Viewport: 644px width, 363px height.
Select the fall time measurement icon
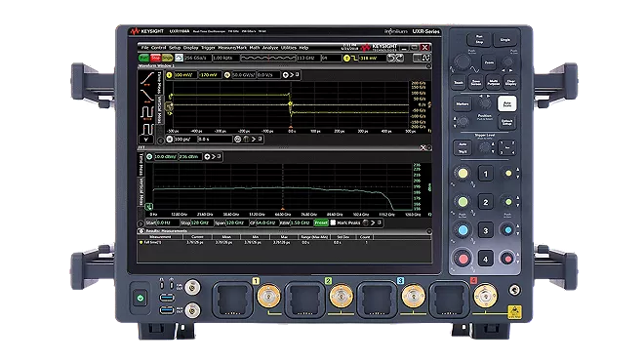click(147, 96)
